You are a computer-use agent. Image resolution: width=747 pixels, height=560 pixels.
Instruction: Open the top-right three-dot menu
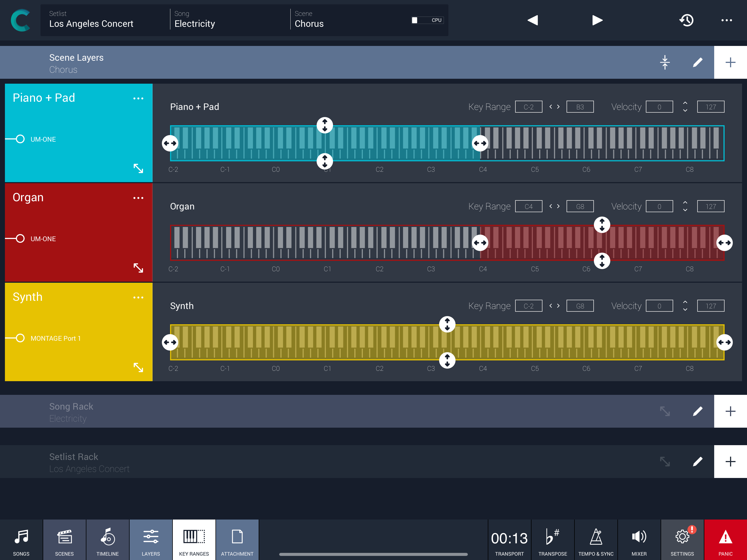[x=726, y=20]
